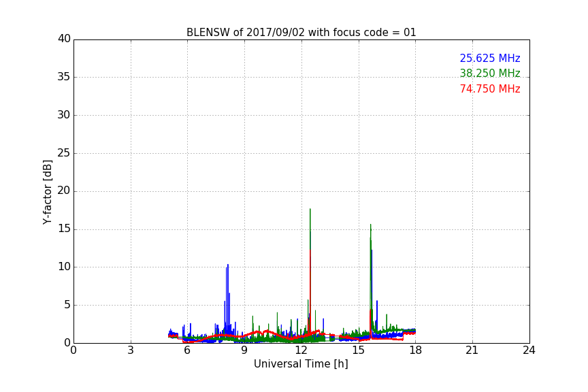
Task: Click the y-axis tick value 30
Action: pyautogui.click(x=64, y=115)
